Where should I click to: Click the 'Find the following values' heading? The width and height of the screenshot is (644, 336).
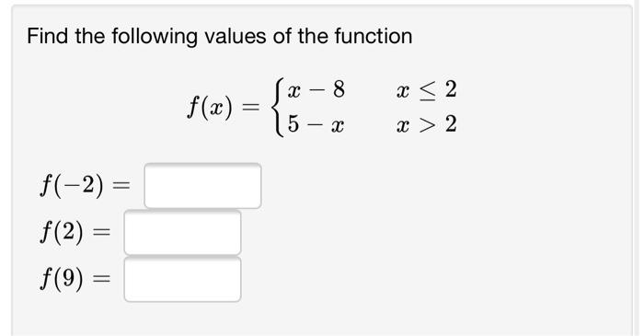click(x=219, y=36)
